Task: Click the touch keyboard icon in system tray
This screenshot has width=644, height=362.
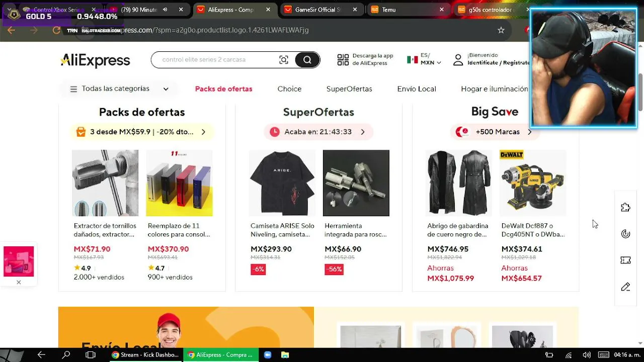Action: (x=604, y=355)
